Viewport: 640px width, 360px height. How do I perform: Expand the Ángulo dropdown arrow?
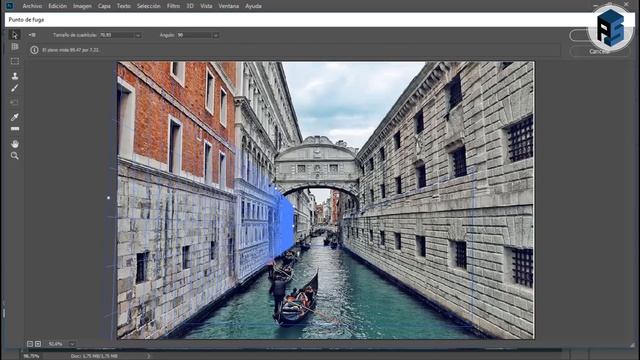[216, 36]
